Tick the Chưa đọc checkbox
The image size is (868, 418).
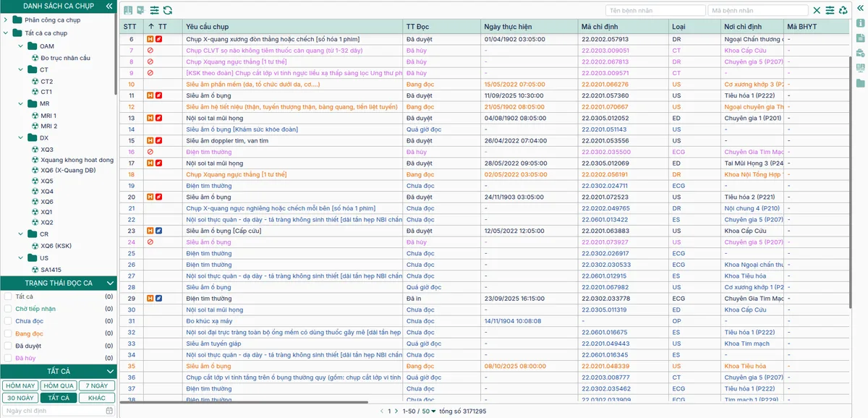pos(7,321)
